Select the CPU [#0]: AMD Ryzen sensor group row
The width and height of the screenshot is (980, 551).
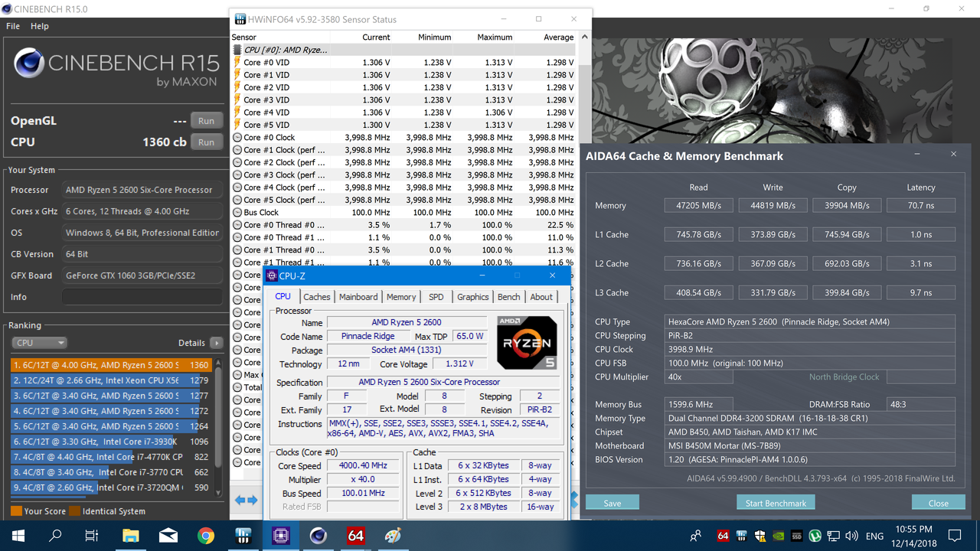point(404,50)
